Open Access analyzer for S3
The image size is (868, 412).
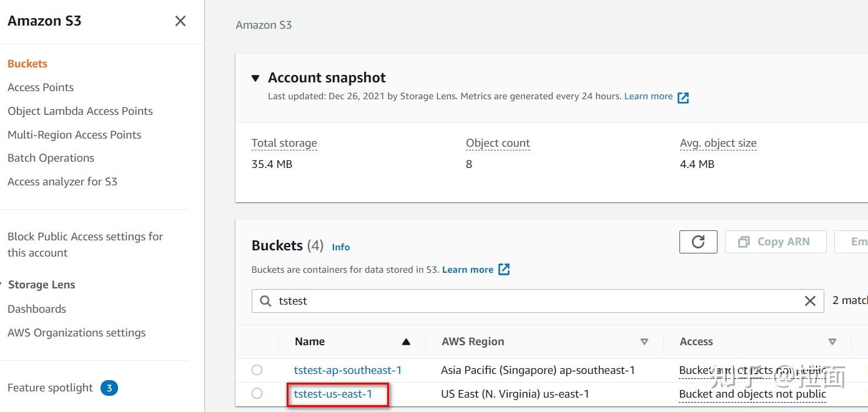tap(62, 182)
